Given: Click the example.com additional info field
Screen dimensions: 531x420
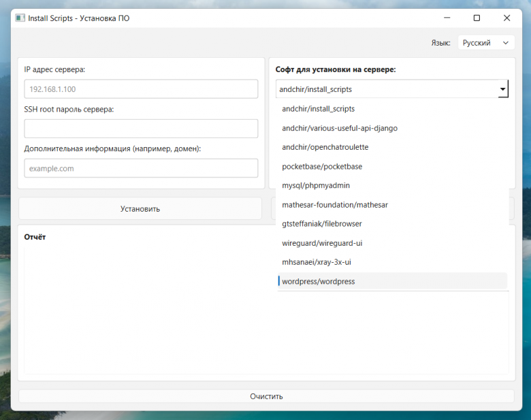Looking at the screenshot, I should point(141,168).
